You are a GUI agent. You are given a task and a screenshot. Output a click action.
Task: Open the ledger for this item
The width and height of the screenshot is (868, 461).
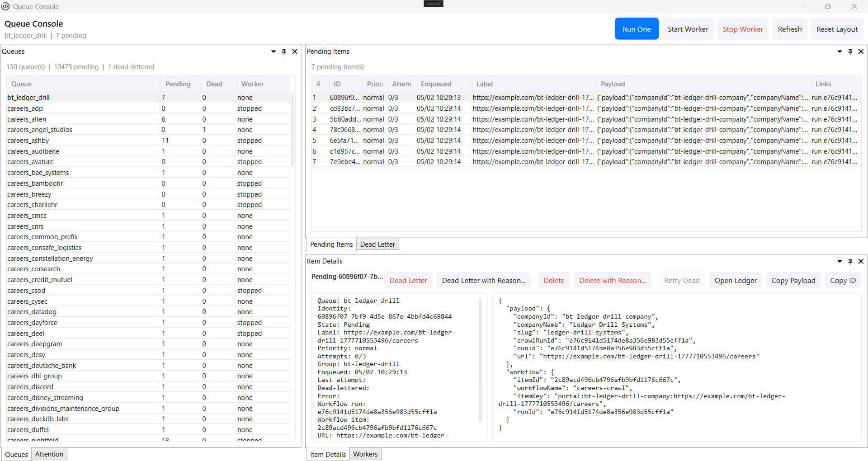point(736,280)
